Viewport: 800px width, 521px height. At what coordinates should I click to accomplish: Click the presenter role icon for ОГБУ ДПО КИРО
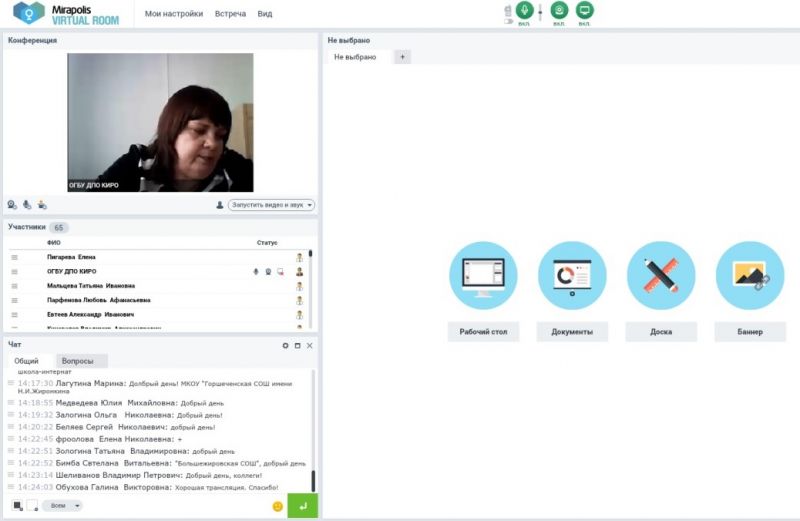point(299,271)
